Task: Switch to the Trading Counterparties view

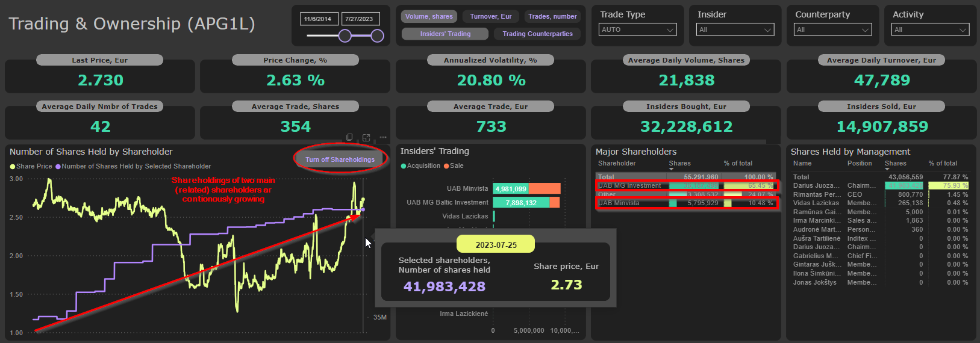Action: pos(537,34)
